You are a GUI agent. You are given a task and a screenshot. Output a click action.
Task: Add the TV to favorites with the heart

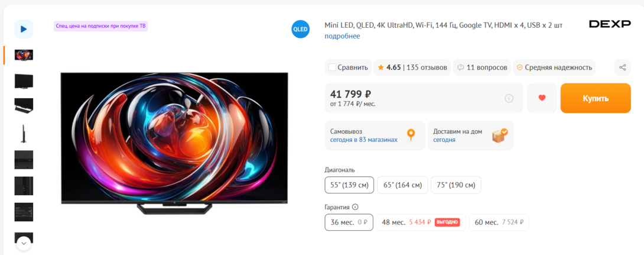(542, 98)
